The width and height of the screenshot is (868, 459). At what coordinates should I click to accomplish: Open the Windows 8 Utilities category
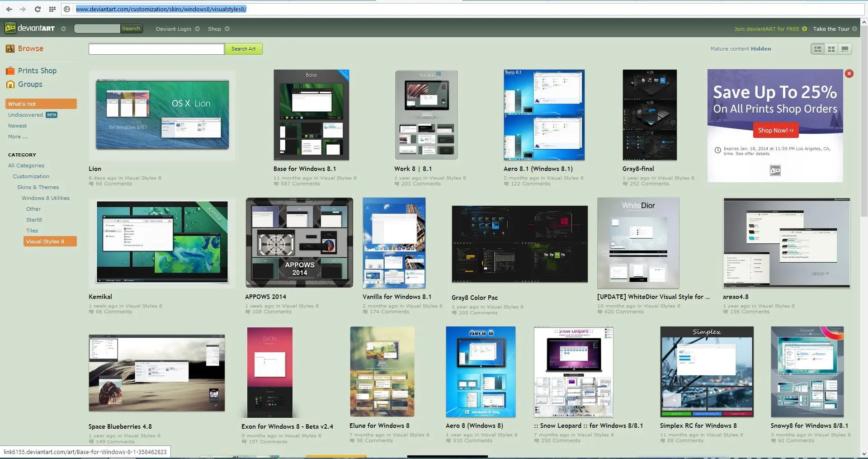tap(46, 198)
